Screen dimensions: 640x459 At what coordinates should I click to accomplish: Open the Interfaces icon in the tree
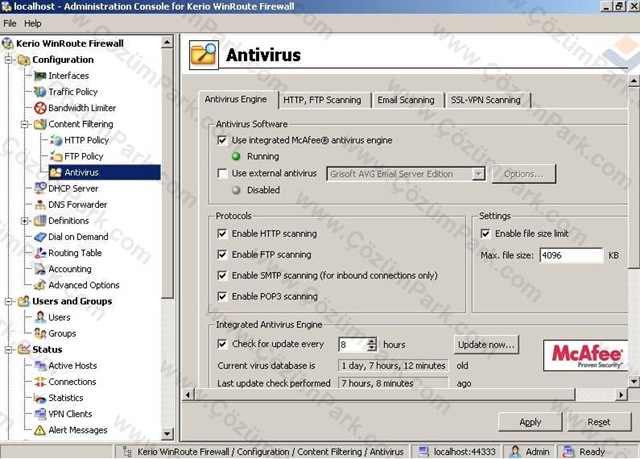(40, 76)
